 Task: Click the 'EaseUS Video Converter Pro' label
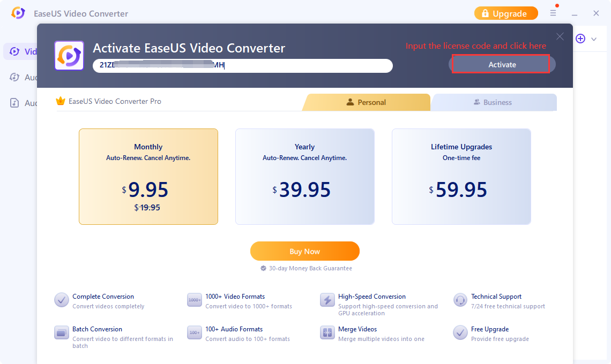point(115,101)
